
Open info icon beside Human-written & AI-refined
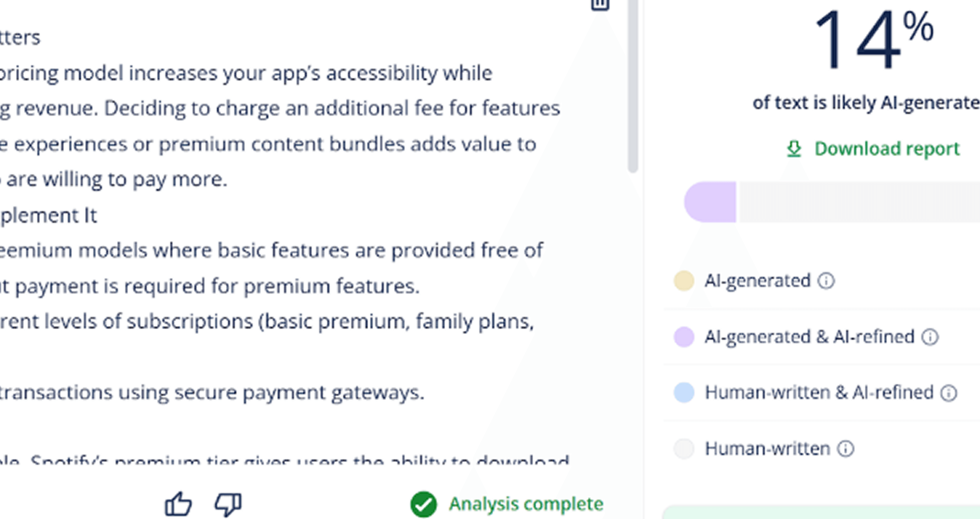948,393
